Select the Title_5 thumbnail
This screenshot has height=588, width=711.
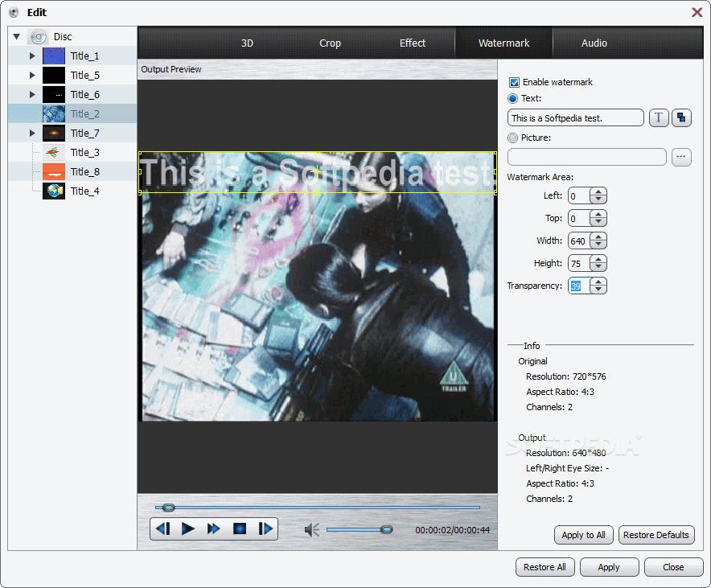coord(54,76)
